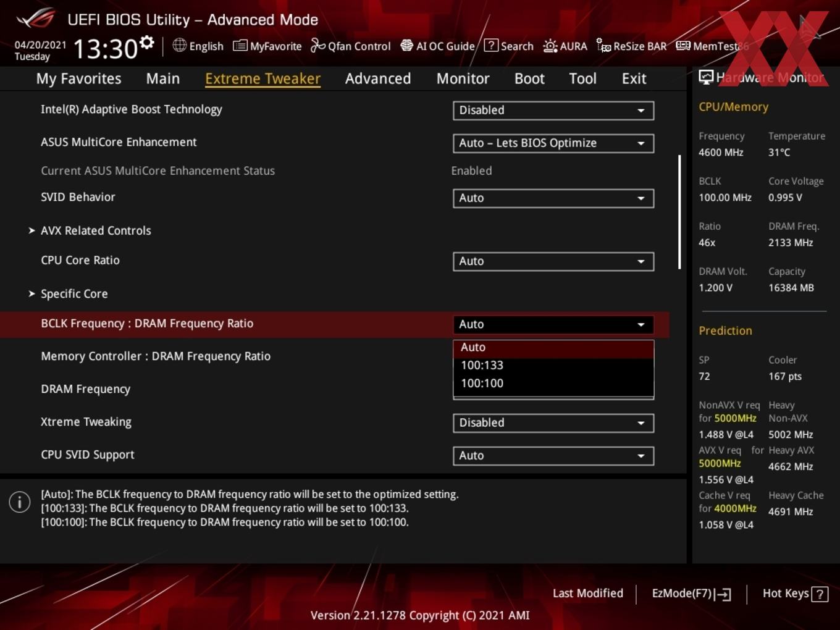Open CPU Core Ratio dropdown
The height and width of the screenshot is (630, 840).
point(553,261)
